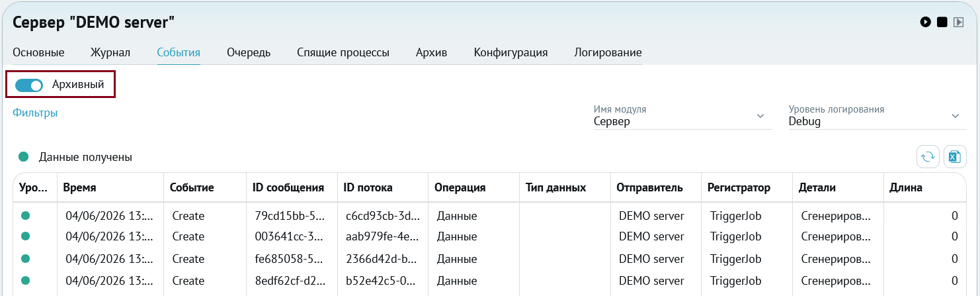Click the green level dot in row 003641cc
The image size is (980, 296).
[26, 236]
